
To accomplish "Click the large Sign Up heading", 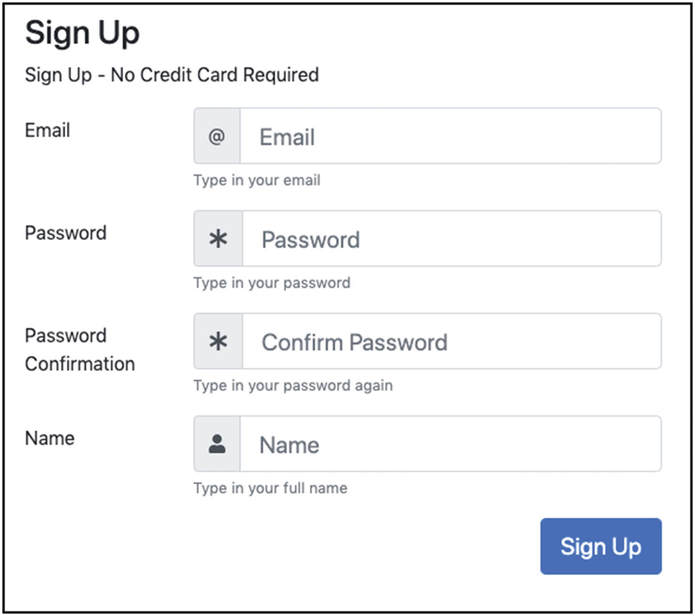I will [82, 33].
